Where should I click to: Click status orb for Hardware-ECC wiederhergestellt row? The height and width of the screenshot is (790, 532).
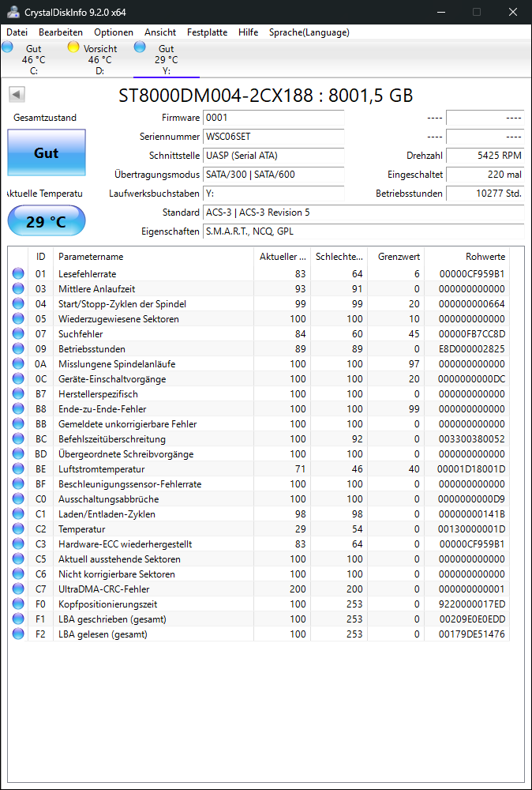18,544
